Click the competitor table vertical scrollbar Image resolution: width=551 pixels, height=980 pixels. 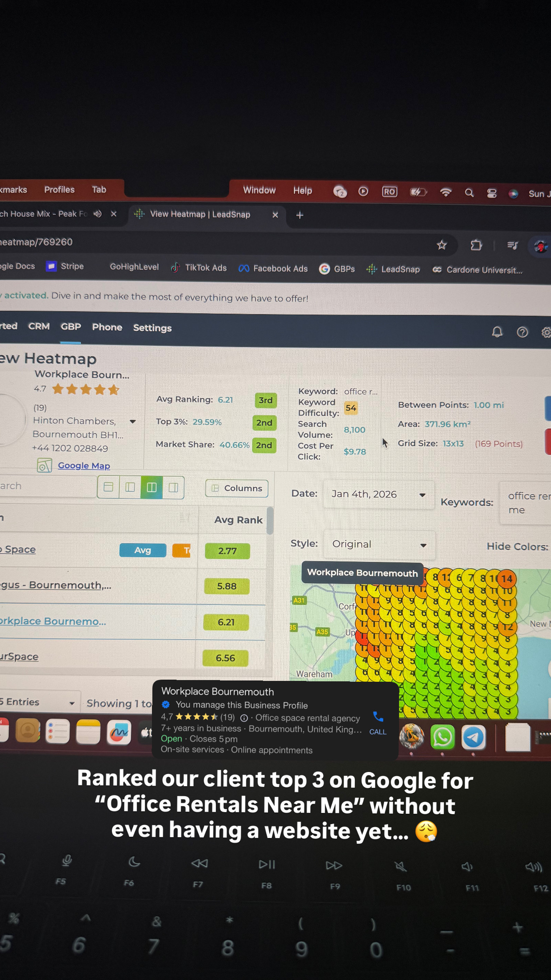[x=270, y=520]
